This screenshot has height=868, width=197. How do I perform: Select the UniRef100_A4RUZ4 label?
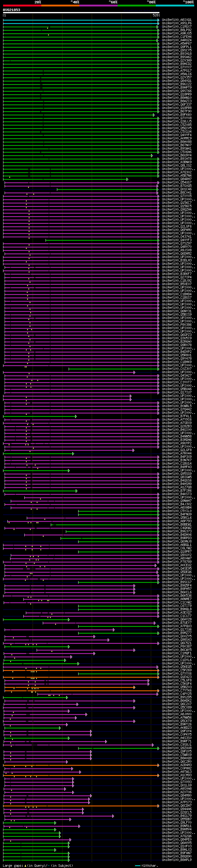click(x=176, y=40)
